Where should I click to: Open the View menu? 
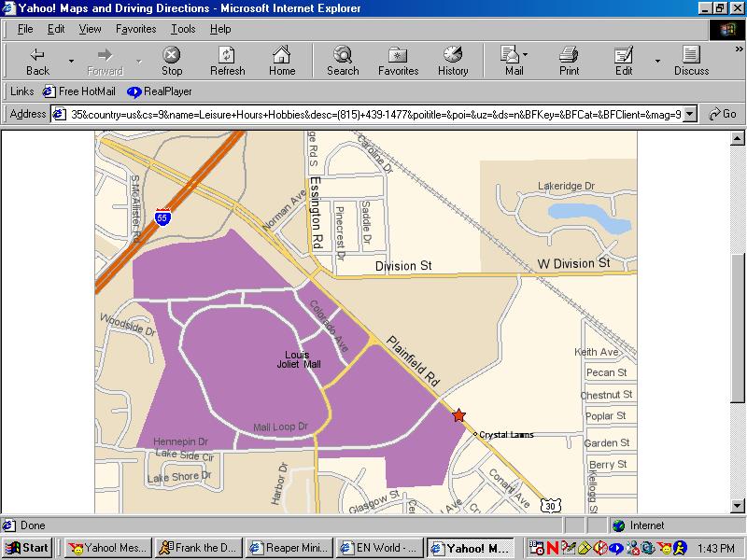(90, 29)
